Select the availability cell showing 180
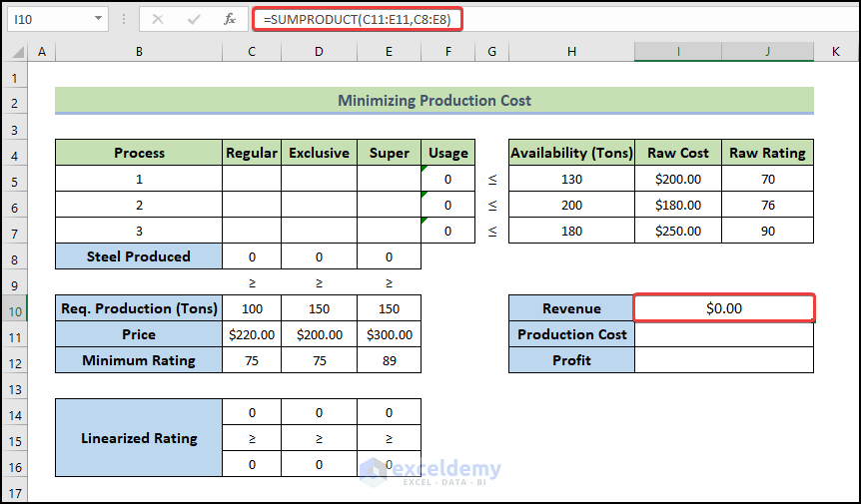This screenshot has height=504, width=861. [x=571, y=231]
